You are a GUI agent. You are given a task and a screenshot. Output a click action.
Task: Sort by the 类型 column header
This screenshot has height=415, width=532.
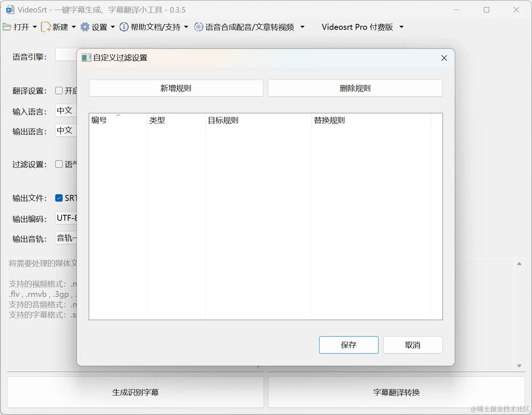176,120
